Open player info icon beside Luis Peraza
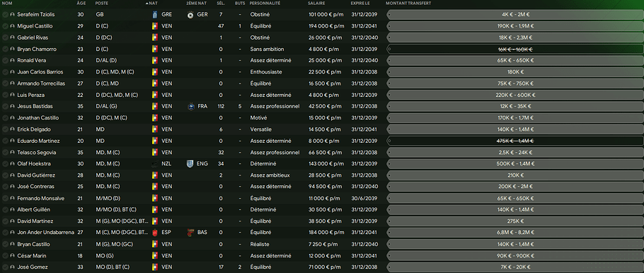644x273 pixels. 12,95
